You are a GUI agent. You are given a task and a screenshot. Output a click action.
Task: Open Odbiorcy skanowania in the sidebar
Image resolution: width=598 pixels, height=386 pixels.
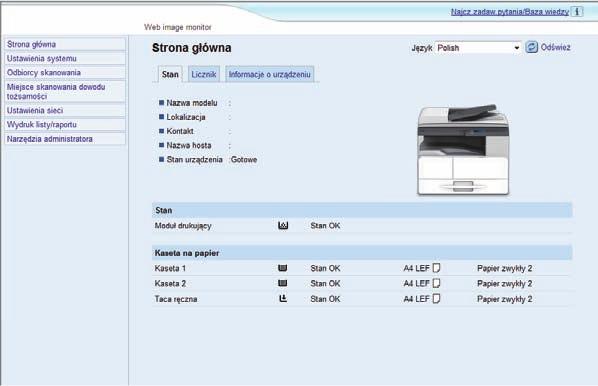[65, 72]
